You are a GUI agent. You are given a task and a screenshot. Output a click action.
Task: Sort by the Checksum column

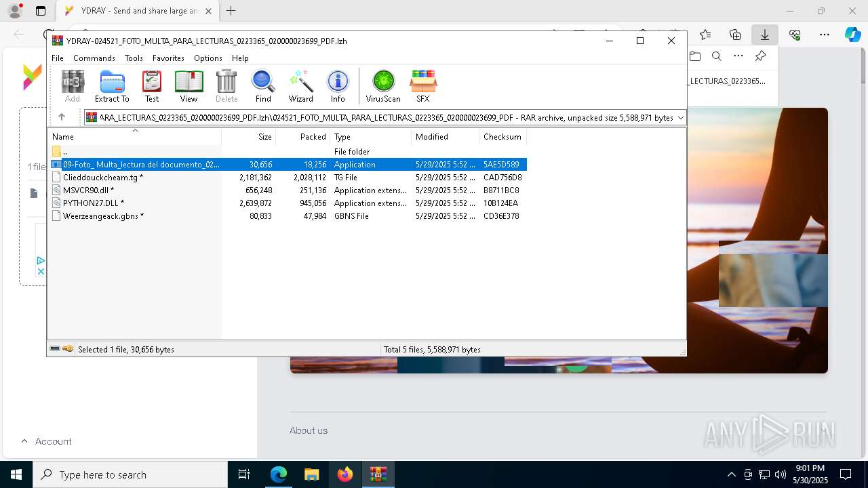click(x=503, y=136)
